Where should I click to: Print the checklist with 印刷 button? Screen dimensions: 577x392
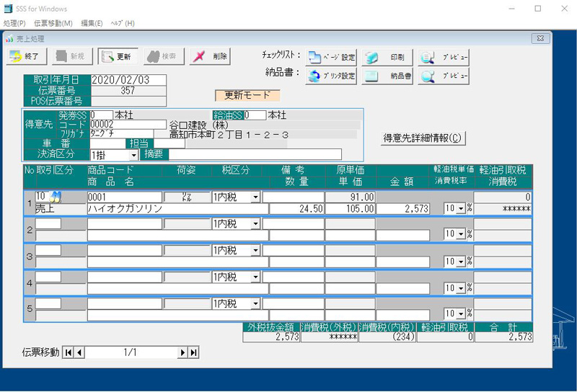click(387, 57)
